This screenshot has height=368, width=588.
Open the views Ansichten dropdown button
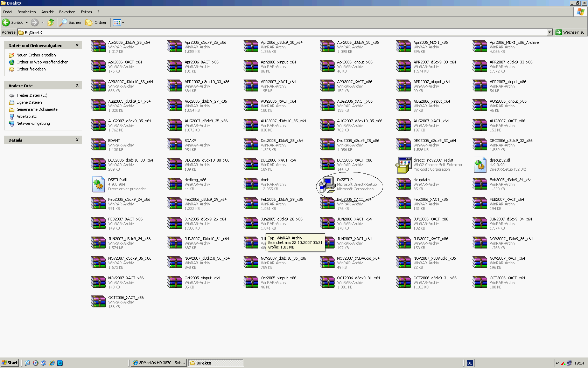pos(119,22)
